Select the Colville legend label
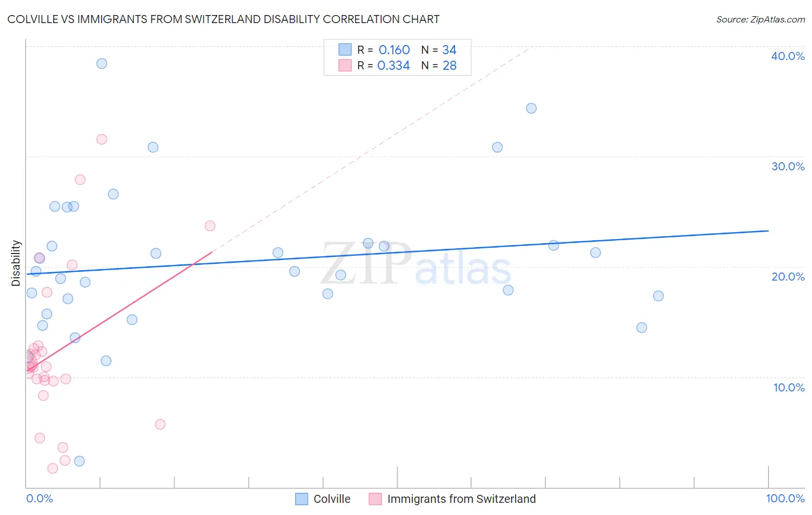 point(332,499)
